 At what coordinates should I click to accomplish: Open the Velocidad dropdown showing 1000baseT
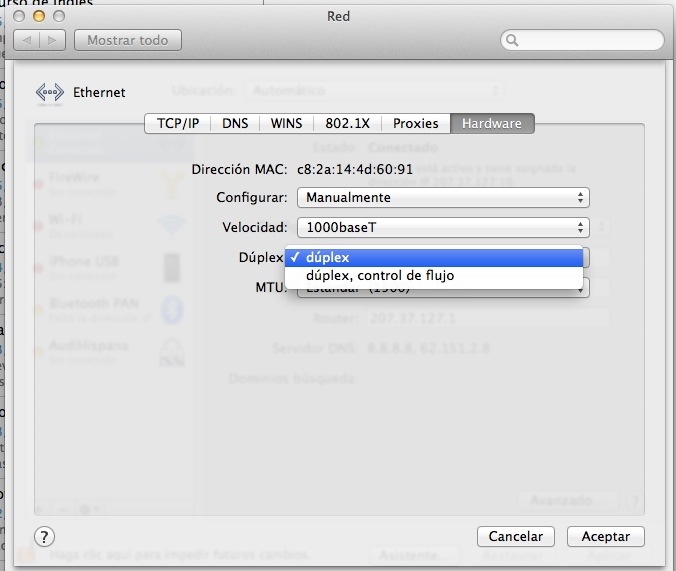pyautogui.click(x=445, y=228)
